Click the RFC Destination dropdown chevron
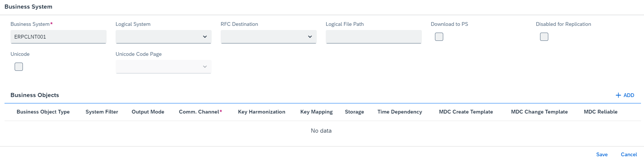 pyautogui.click(x=310, y=37)
